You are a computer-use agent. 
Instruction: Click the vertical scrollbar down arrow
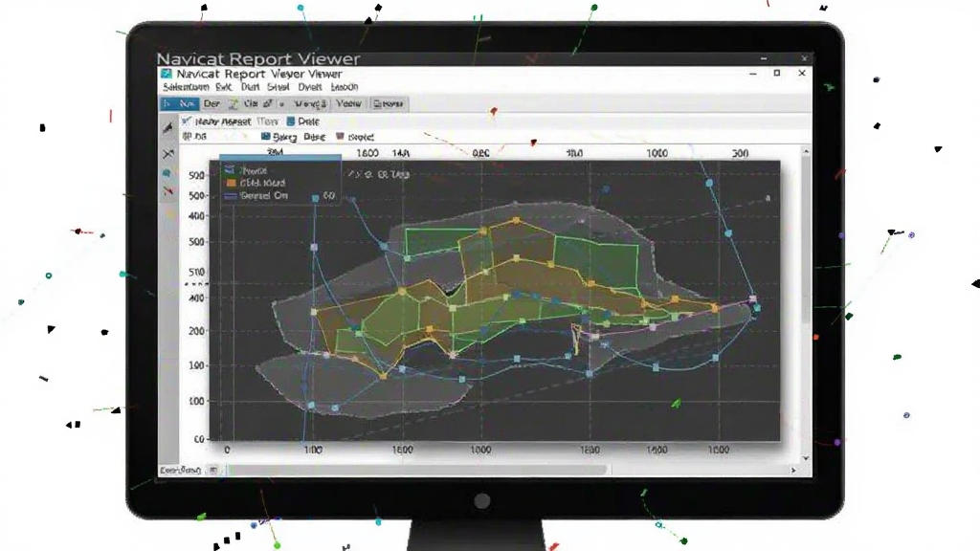point(806,458)
